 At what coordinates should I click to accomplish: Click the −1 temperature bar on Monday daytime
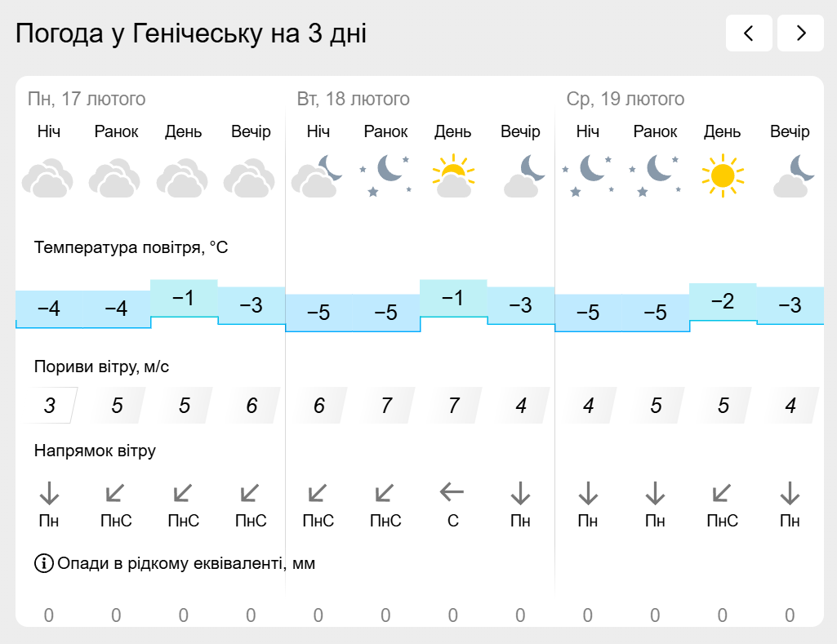[x=184, y=298]
